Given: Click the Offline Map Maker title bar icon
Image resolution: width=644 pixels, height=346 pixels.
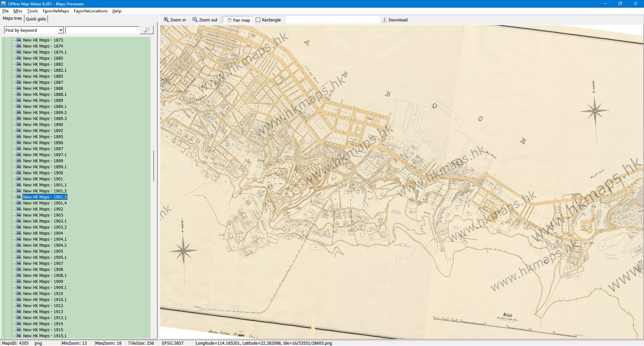Looking at the screenshot, I should (x=3, y=4).
